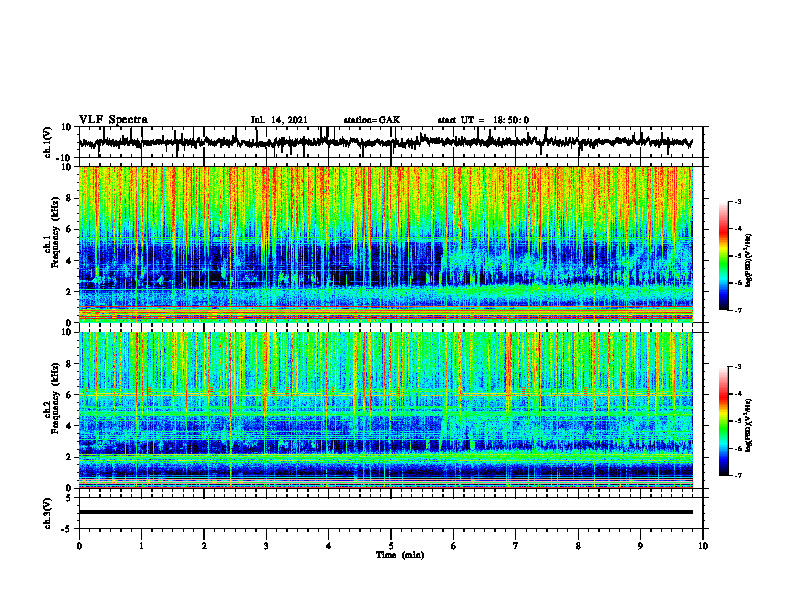Click the "-3" value on ch.2 colorbar
The width and height of the screenshot is (792, 612).
click(x=738, y=367)
